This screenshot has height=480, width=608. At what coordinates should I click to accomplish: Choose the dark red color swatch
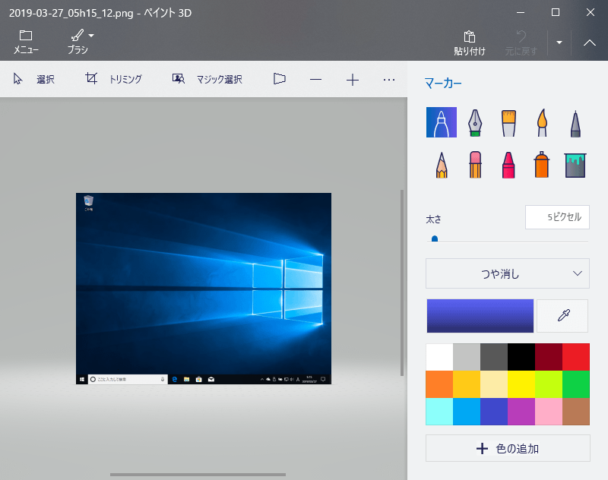pos(549,357)
